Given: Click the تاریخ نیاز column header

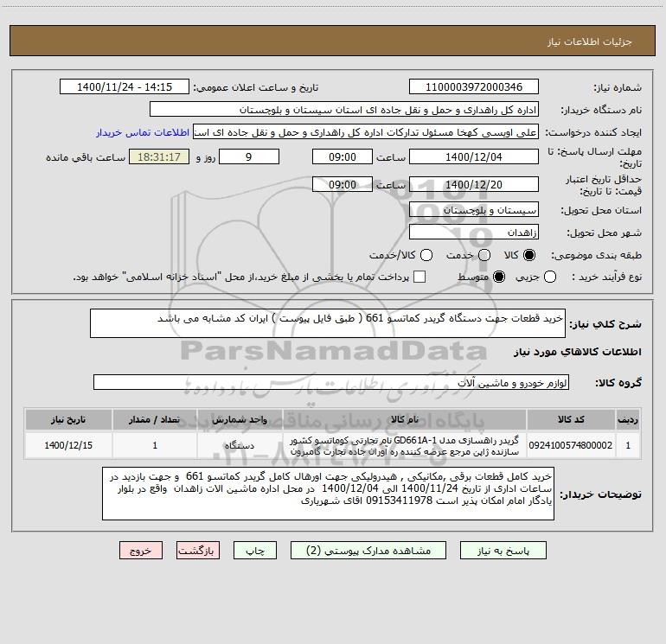Looking at the screenshot, I should [x=68, y=419].
